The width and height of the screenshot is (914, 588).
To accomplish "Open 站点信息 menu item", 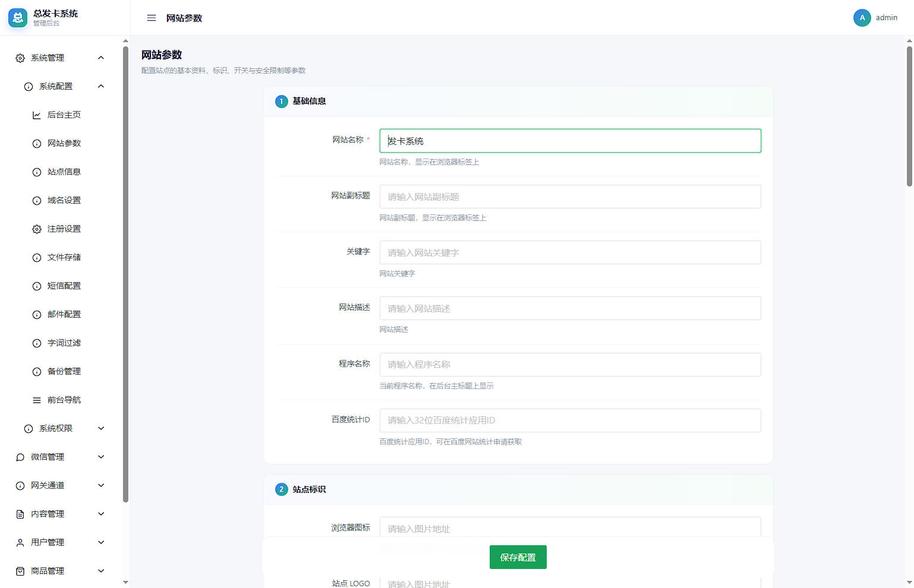I will point(64,172).
